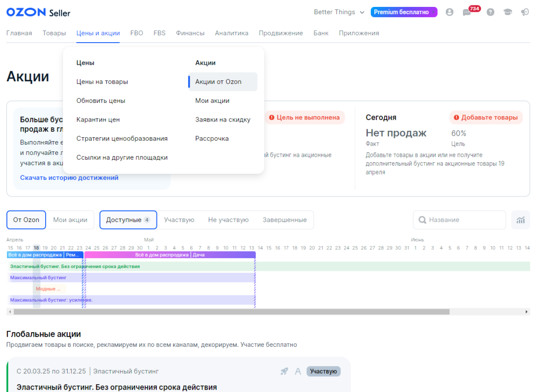Expand the Better Things account dropdown
Viewport: 537px width, 392px height.
click(339, 12)
